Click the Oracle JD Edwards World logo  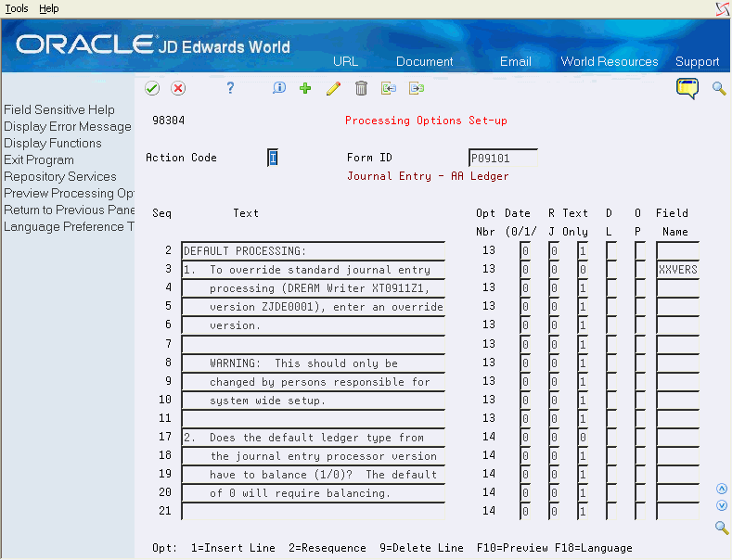point(153,45)
